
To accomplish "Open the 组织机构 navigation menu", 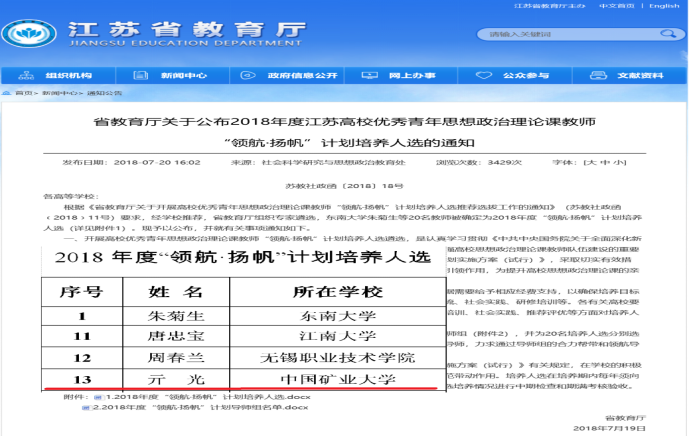I will tap(58, 76).
